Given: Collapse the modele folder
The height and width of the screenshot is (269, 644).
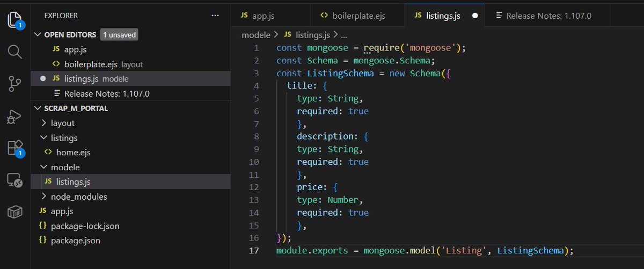Looking at the screenshot, I should [x=43, y=167].
